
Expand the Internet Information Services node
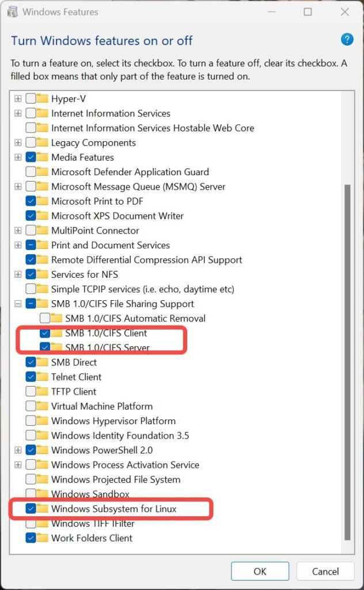(x=18, y=114)
